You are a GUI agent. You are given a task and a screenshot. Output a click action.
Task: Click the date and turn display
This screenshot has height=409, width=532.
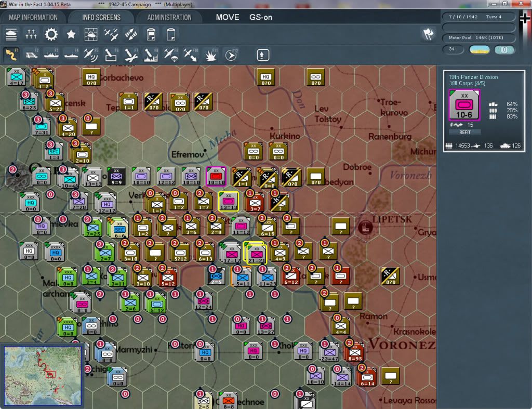pos(478,17)
